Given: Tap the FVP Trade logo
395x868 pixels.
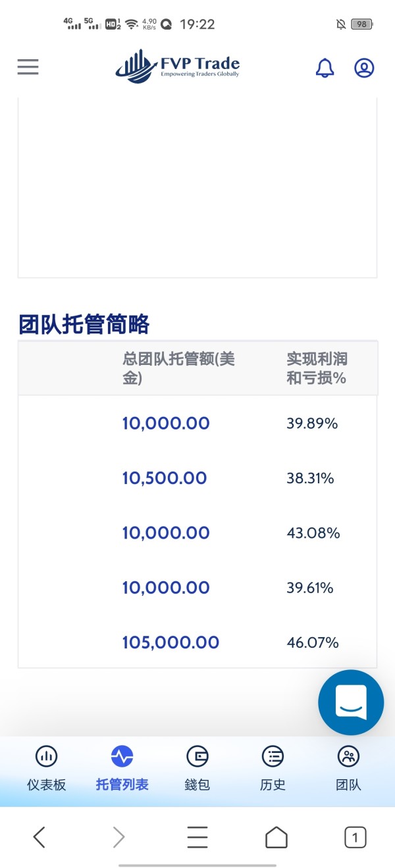Looking at the screenshot, I should pyautogui.click(x=178, y=66).
